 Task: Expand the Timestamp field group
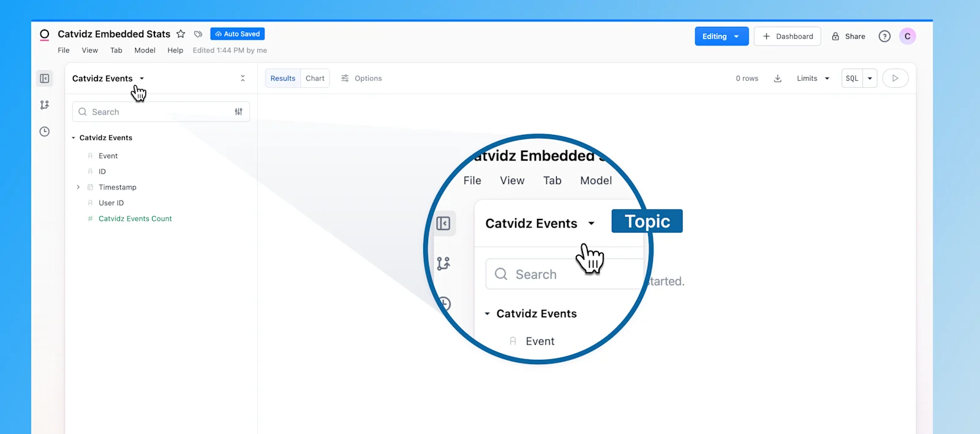78,187
